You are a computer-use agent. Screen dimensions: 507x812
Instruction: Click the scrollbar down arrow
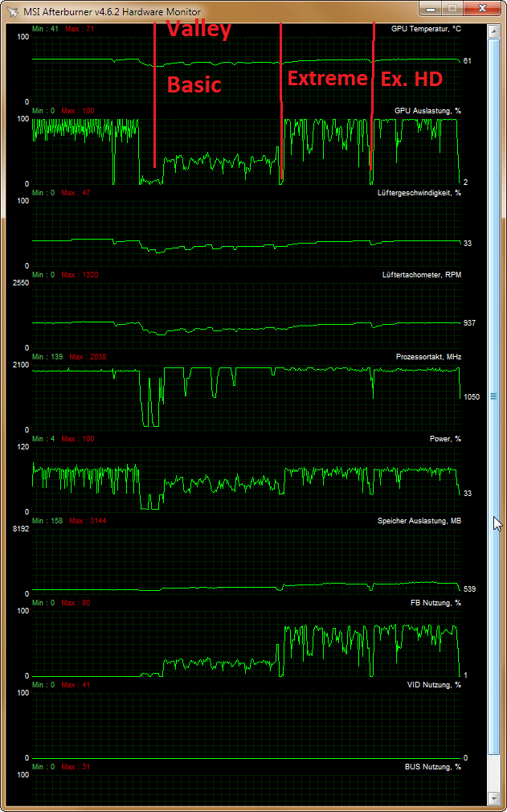493,798
